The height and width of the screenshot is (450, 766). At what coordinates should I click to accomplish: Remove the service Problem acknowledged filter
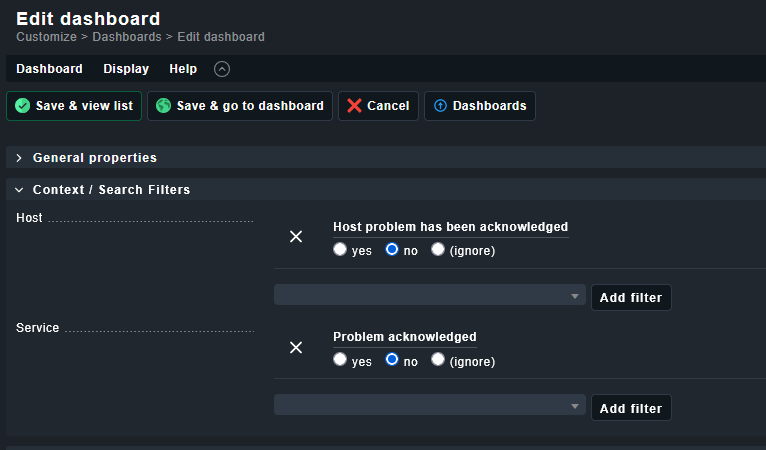pyautogui.click(x=296, y=347)
